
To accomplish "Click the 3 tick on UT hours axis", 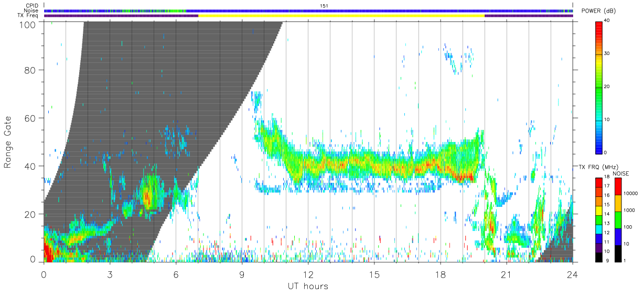I will (x=110, y=274).
